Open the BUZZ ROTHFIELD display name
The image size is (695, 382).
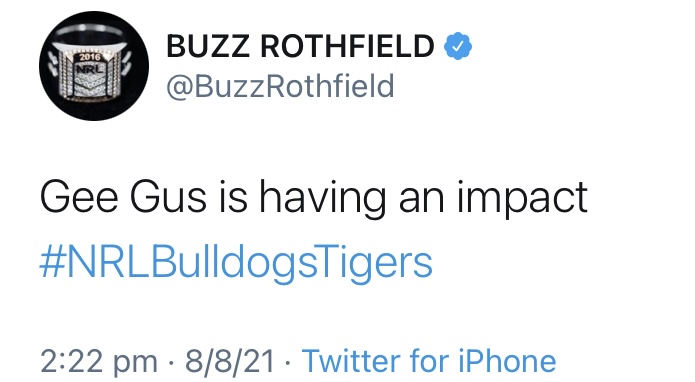(x=300, y=46)
